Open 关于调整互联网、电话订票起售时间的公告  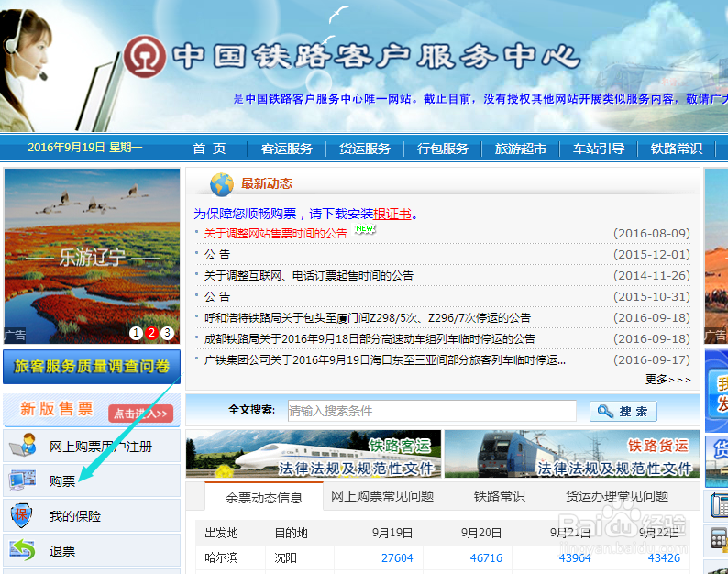coord(309,275)
